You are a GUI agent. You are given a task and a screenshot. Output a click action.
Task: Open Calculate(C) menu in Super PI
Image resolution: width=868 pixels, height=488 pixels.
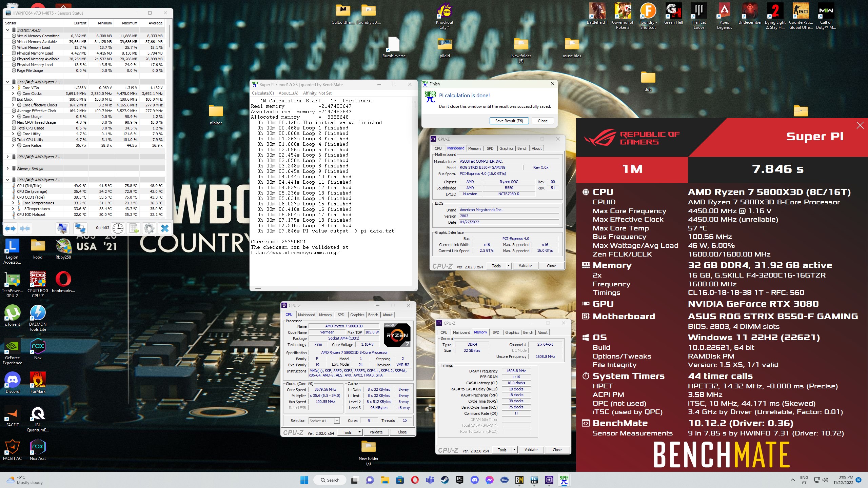tap(263, 93)
